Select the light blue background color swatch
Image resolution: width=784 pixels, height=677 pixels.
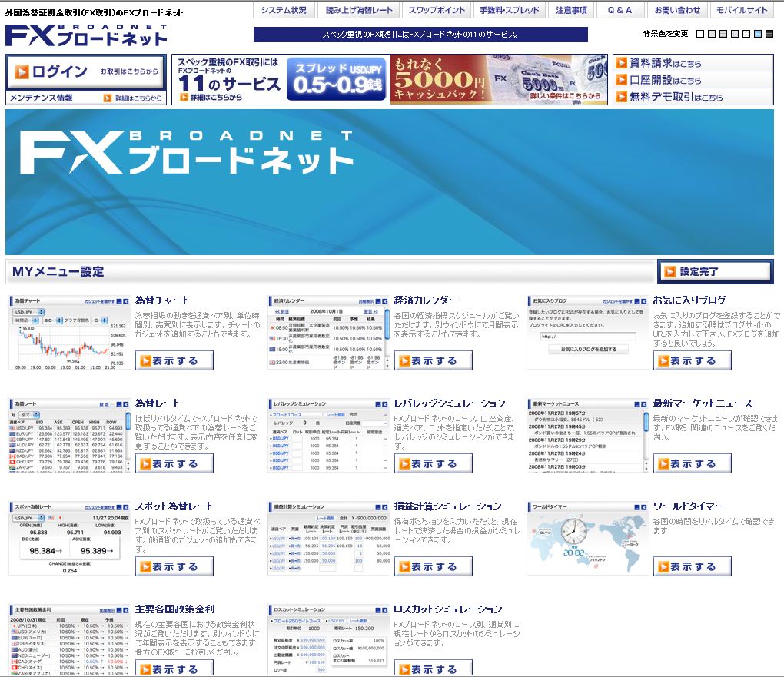[758, 34]
